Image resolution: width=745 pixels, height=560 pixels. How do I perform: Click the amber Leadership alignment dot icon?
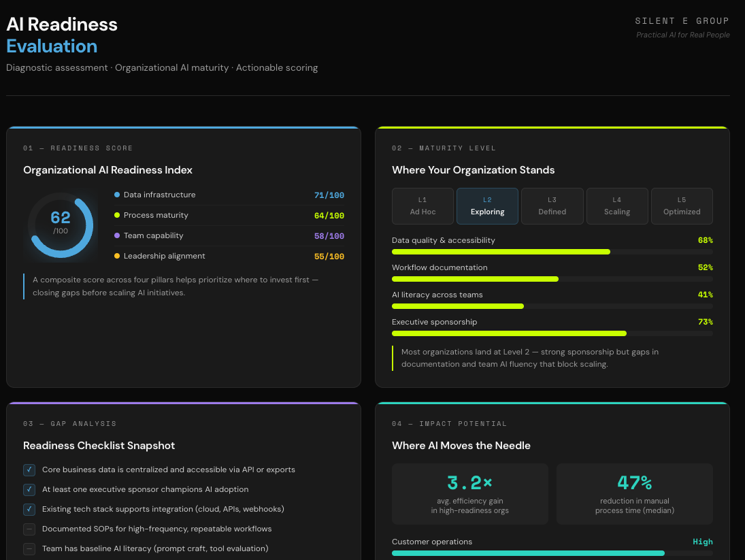117,257
